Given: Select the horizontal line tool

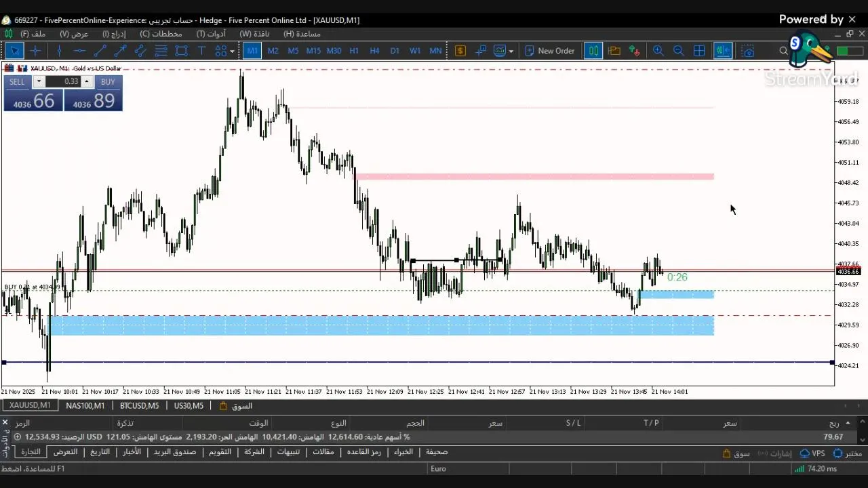Looking at the screenshot, I should [79, 51].
